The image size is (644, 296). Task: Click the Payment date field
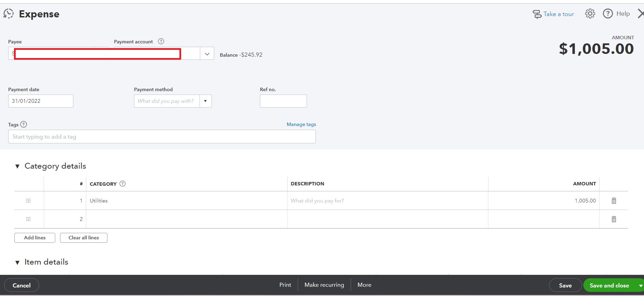(x=41, y=101)
